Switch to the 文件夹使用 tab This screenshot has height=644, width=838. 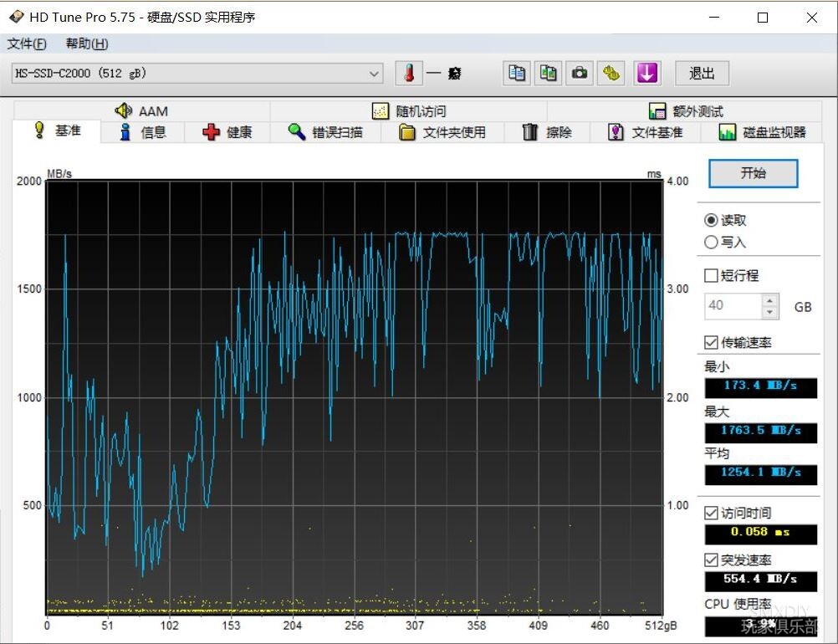pyautogui.click(x=442, y=132)
